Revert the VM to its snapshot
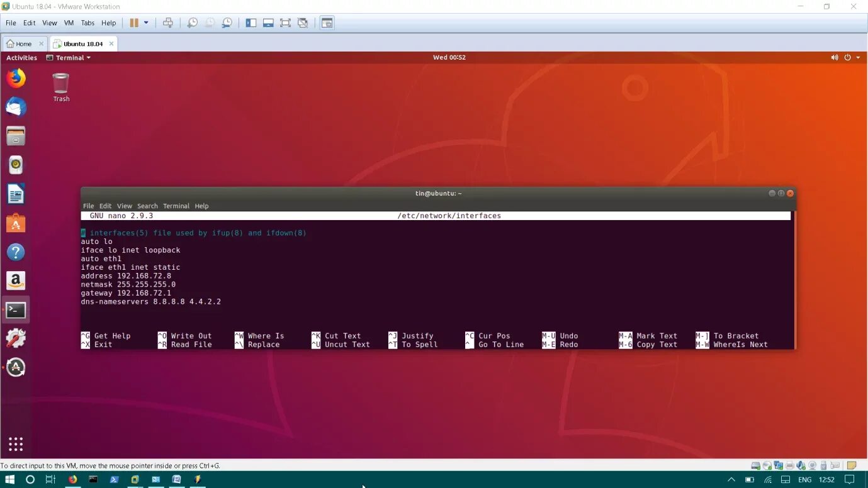Viewport: 868px width, 488px height. coord(210,23)
